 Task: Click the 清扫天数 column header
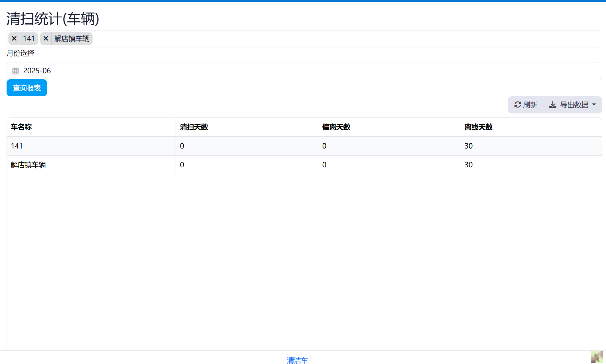[x=194, y=127]
